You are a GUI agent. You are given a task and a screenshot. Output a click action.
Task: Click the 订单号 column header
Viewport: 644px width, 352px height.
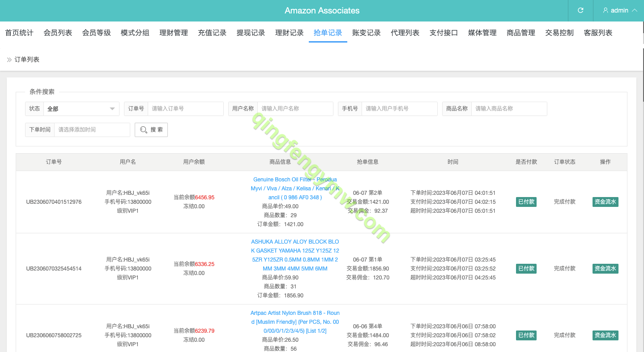tap(54, 162)
